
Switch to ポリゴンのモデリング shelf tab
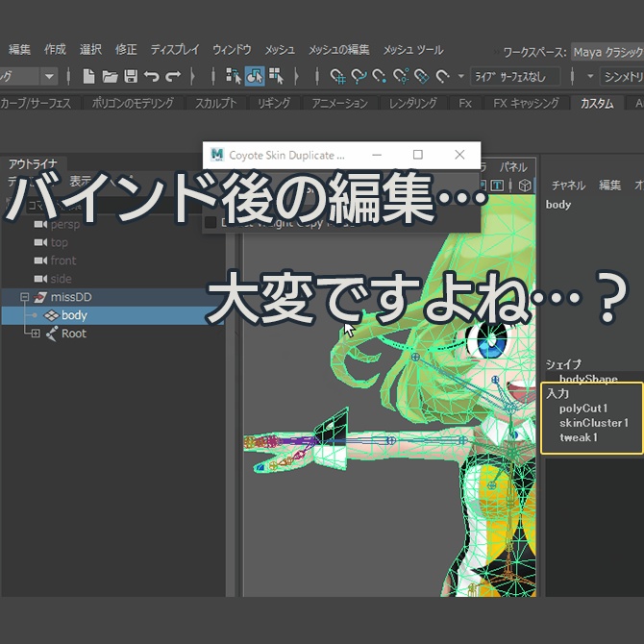click(x=133, y=103)
